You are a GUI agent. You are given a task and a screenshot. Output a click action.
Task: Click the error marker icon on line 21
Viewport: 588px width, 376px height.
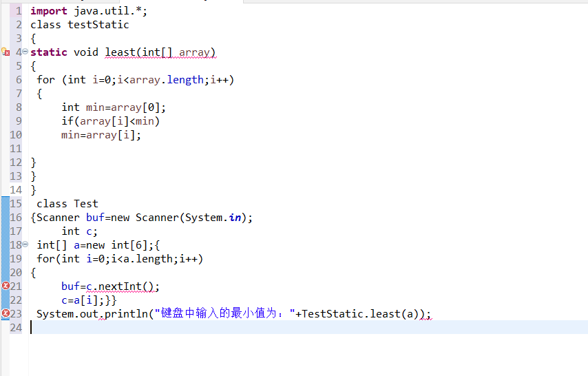click(6, 286)
